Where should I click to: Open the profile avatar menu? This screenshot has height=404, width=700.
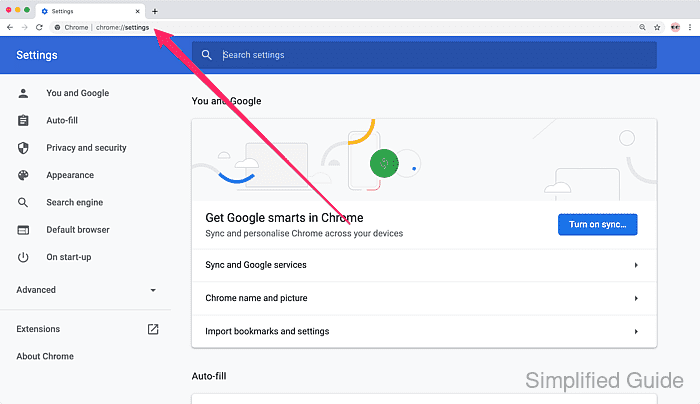point(675,27)
